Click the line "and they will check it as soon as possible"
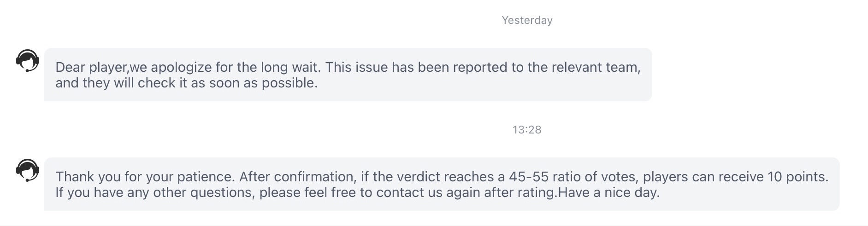 click(x=186, y=83)
